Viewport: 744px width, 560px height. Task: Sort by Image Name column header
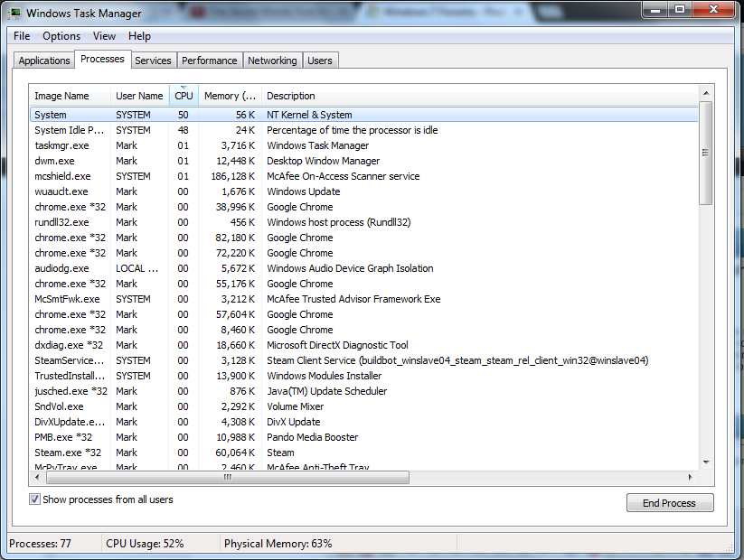click(x=70, y=96)
